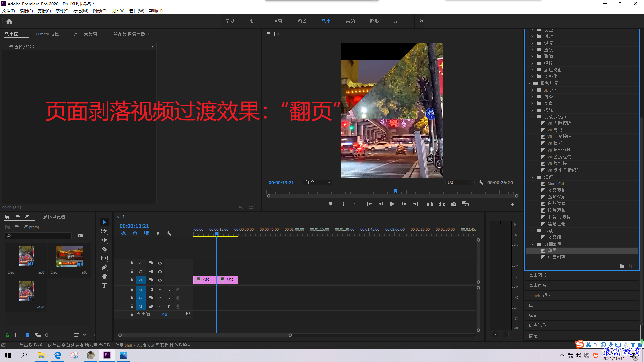Select the Selection arrow tool
Viewport: 644px width, 362px height.
104,222
